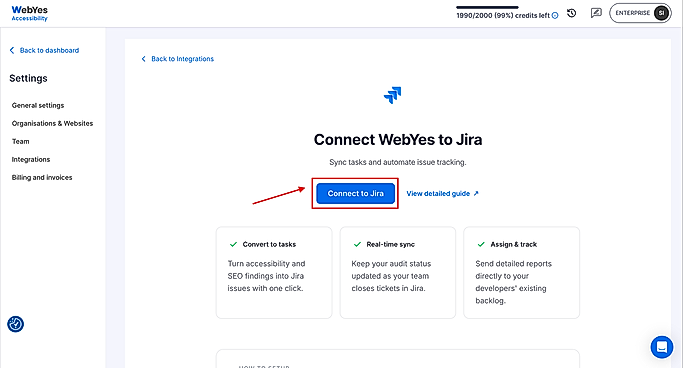
Task: Open Organisations & Websites settings
Action: pyautogui.click(x=52, y=123)
